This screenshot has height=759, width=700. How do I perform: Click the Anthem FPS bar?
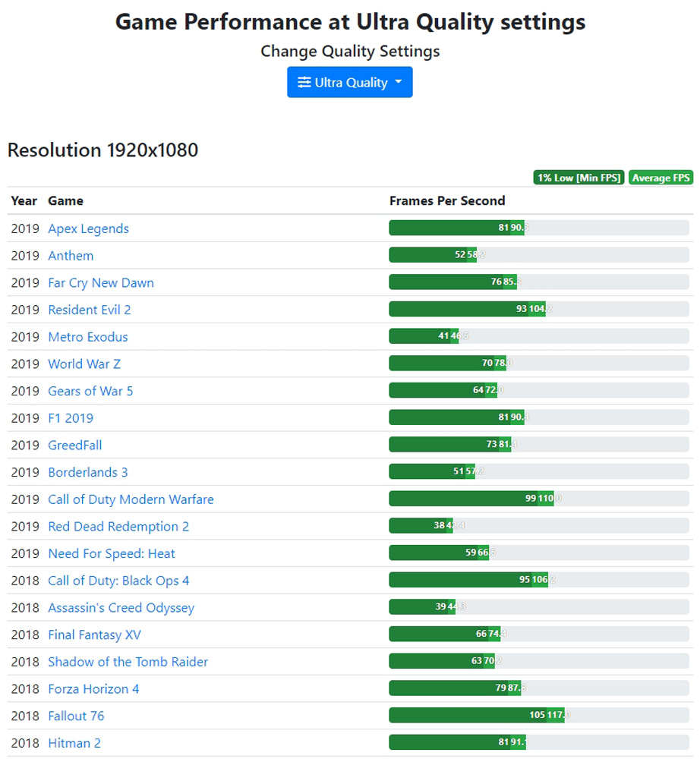coord(539,255)
